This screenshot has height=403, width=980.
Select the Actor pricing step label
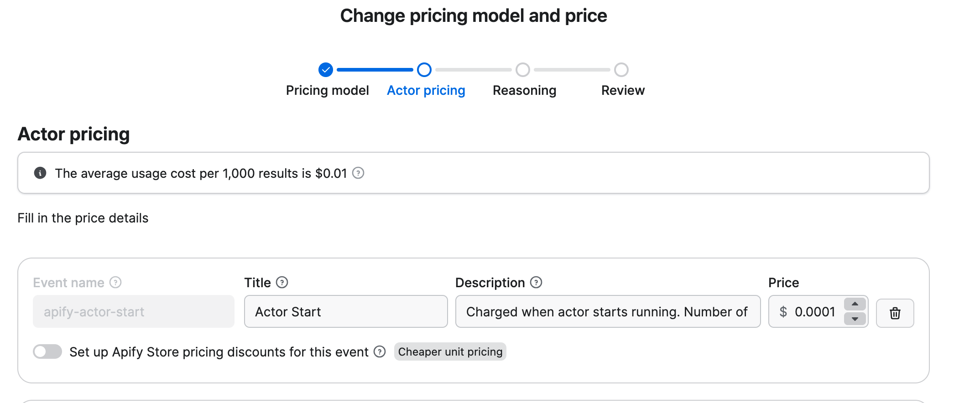426,90
